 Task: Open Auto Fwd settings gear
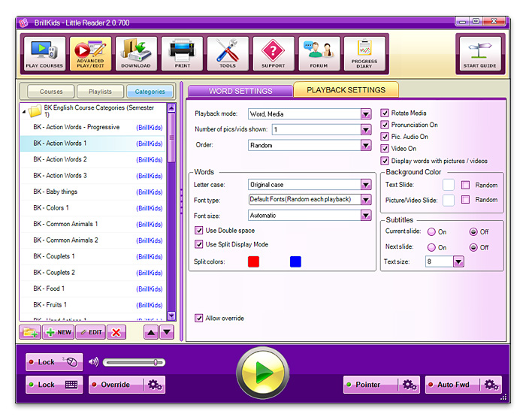pos(491,385)
